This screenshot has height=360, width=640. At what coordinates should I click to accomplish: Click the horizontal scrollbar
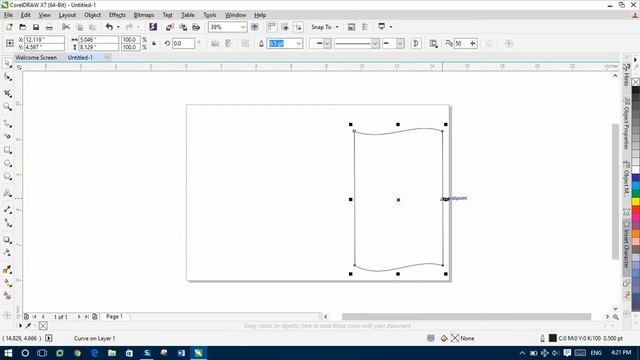pos(466,317)
